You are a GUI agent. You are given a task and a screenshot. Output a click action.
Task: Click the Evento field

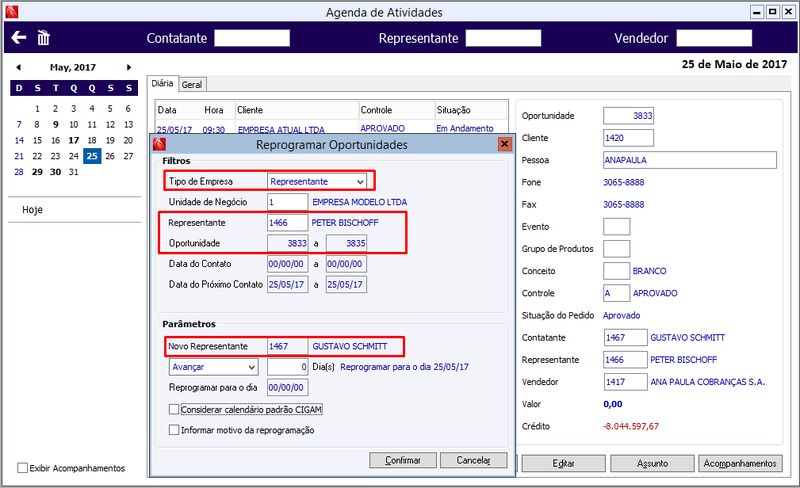click(616, 227)
